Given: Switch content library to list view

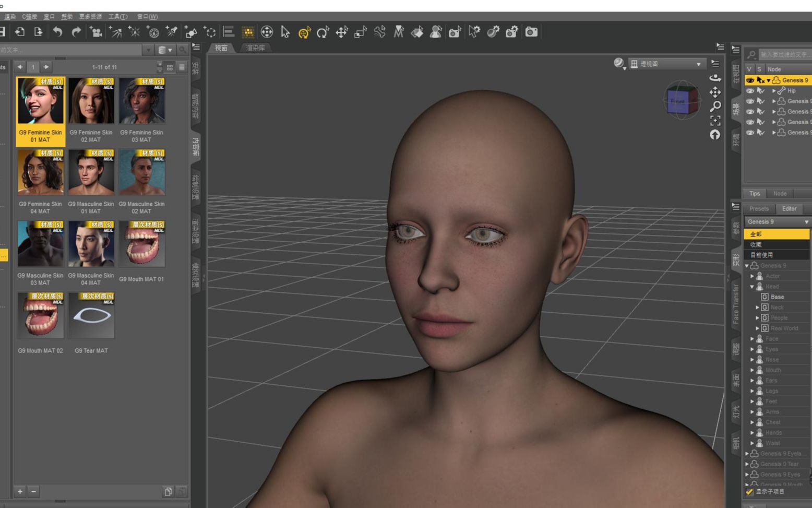Looking at the screenshot, I should 182,67.
